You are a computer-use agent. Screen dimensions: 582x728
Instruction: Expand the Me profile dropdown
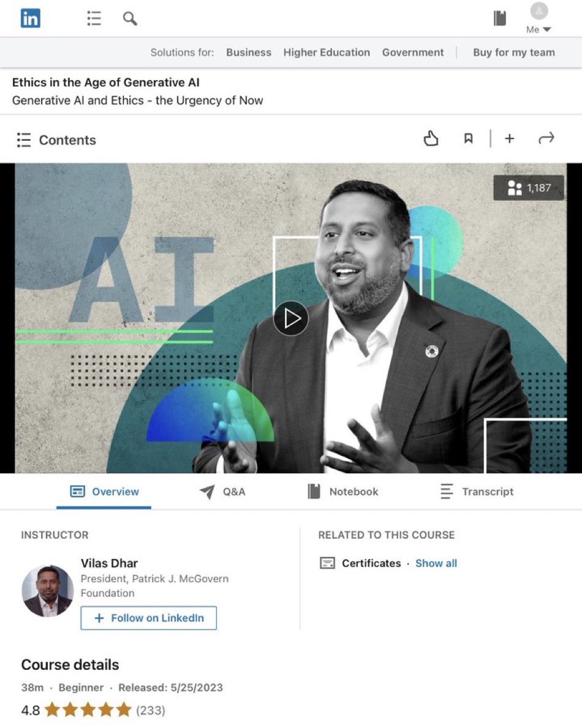click(539, 18)
